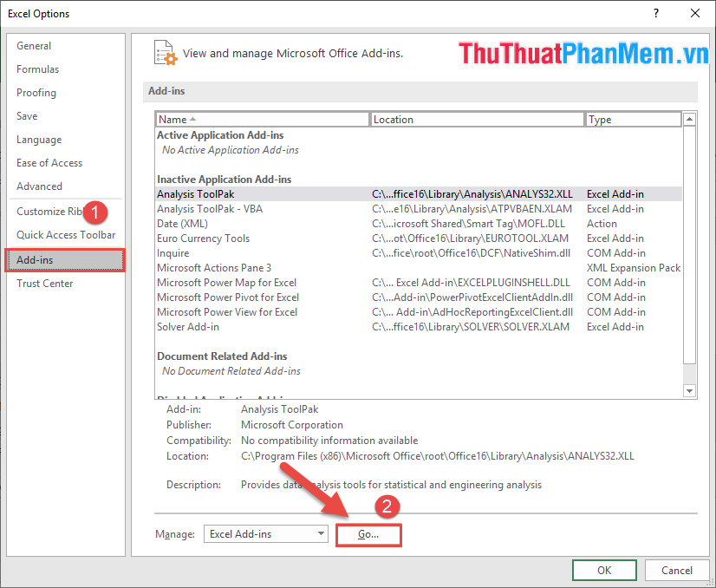
Task: Click the scrollbar down arrow
Action: pos(690,390)
